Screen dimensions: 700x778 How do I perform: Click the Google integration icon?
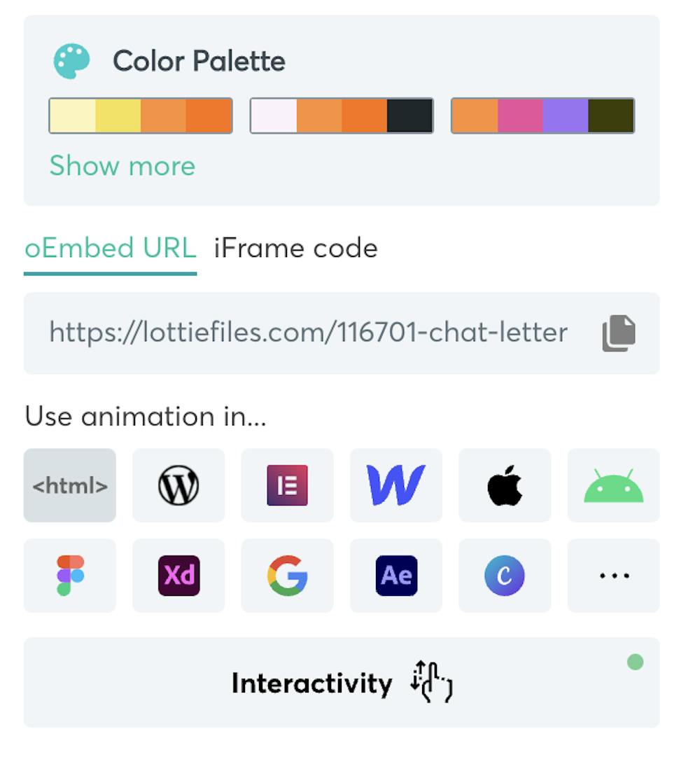point(287,576)
